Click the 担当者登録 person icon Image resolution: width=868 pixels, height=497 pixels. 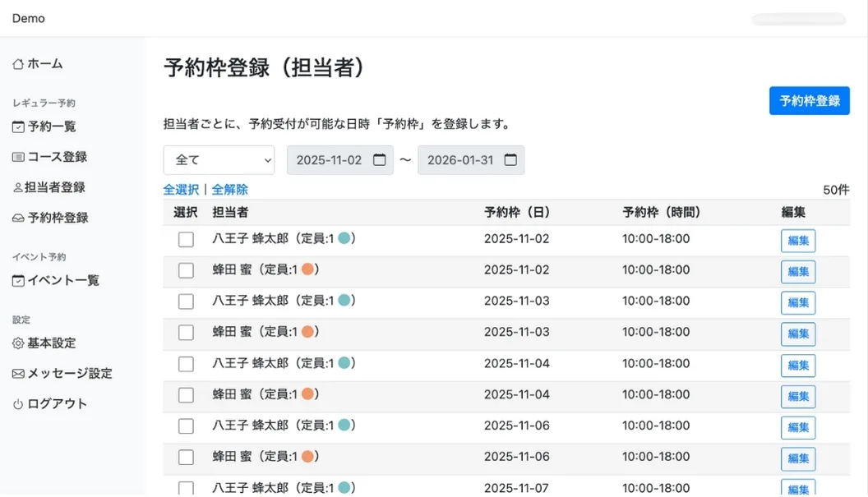point(17,187)
